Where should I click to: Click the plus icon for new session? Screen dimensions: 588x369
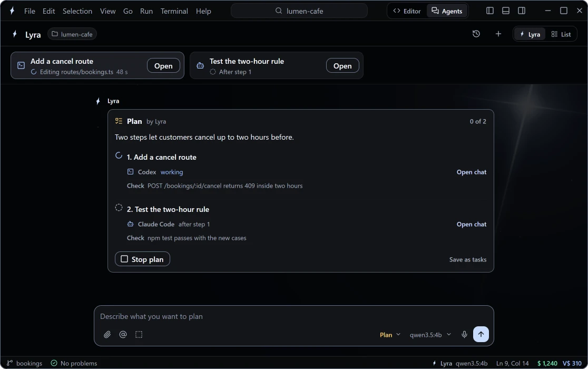pos(498,34)
